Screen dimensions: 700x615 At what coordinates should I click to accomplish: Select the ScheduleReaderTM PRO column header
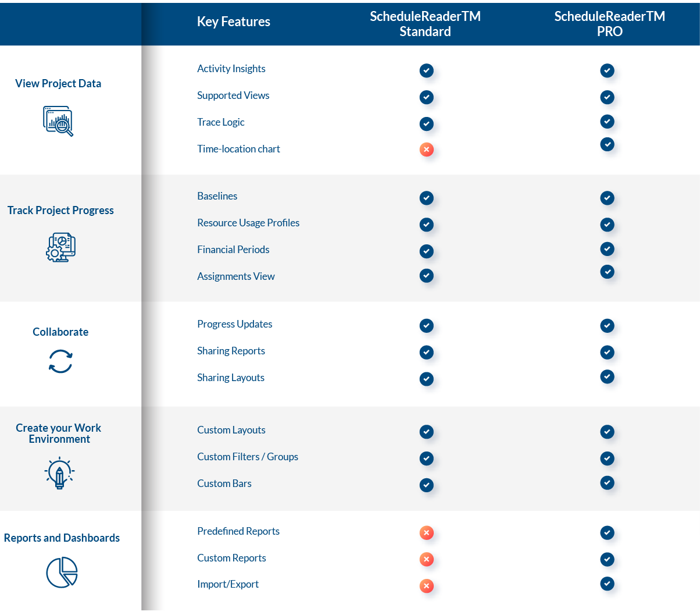609,24
